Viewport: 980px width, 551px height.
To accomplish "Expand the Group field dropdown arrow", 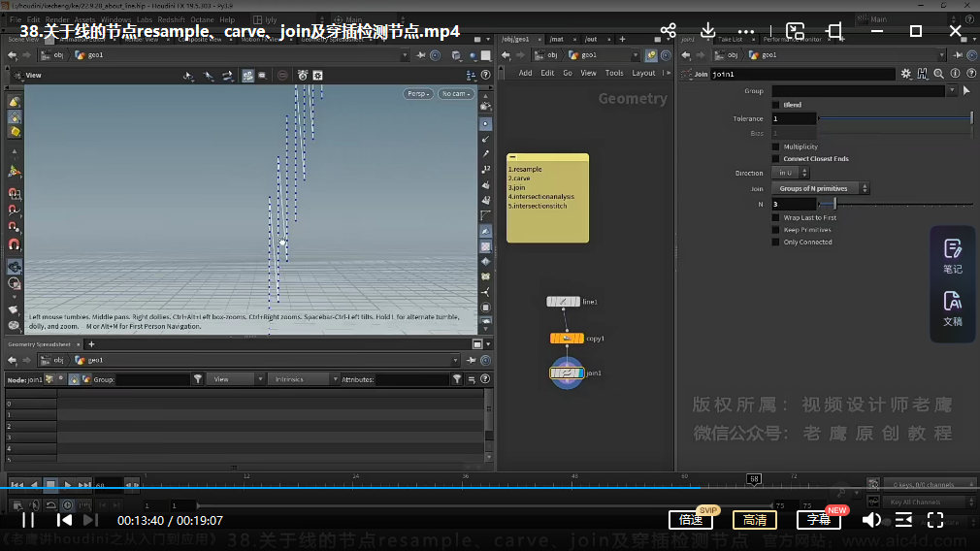I will (x=951, y=91).
